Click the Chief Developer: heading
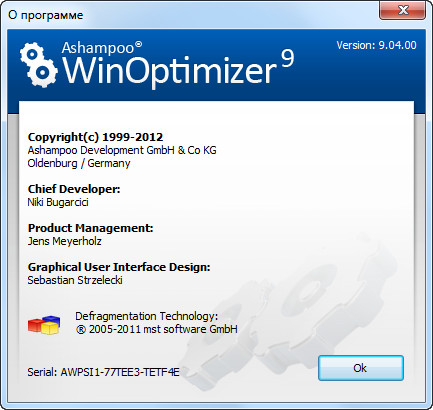This screenshot has height=410, width=433. tap(74, 189)
